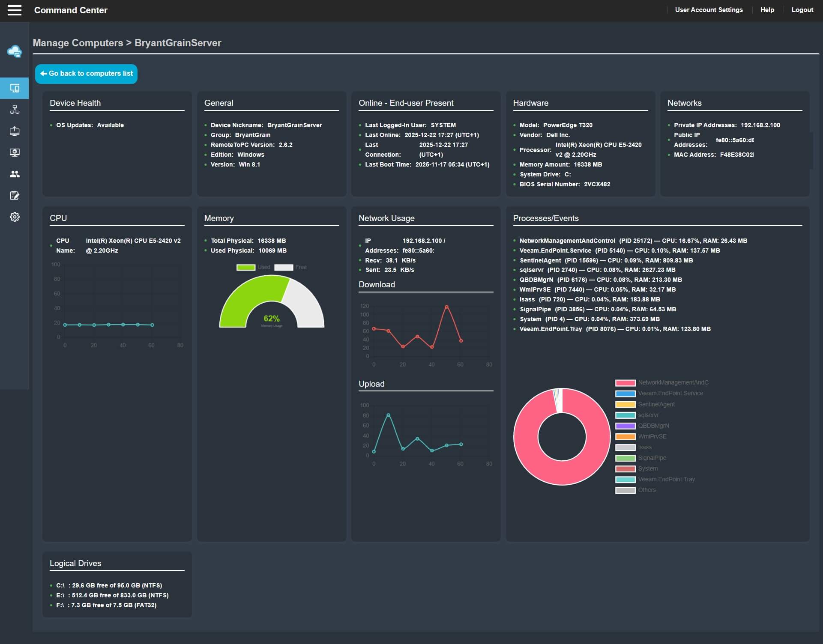Click the Logout link
The height and width of the screenshot is (644, 823).
click(802, 10)
